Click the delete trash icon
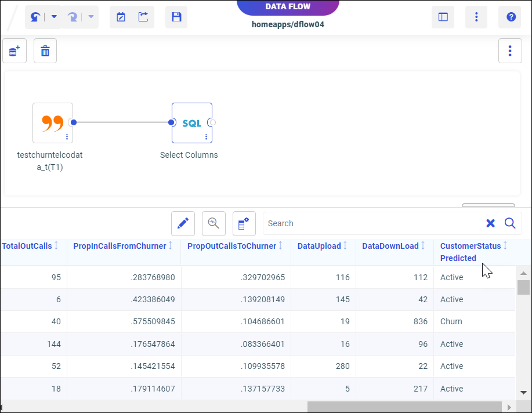The width and height of the screenshot is (532, 413). (45, 51)
